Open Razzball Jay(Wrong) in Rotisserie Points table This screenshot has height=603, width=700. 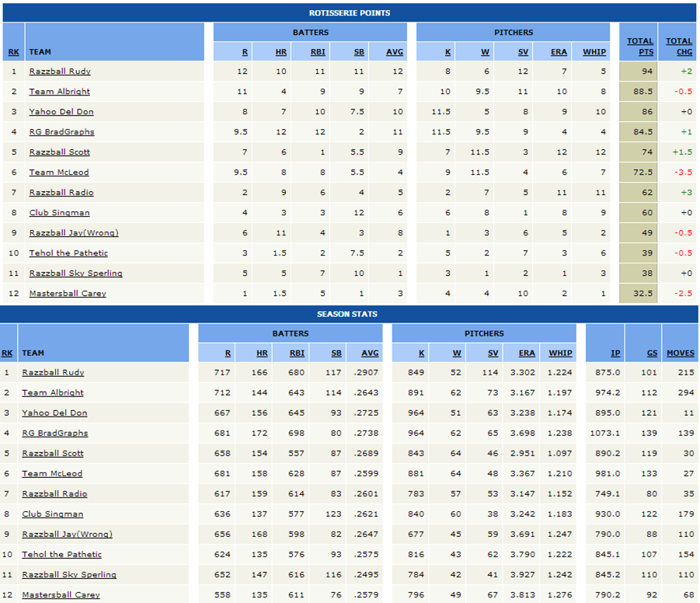coord(74,232)
